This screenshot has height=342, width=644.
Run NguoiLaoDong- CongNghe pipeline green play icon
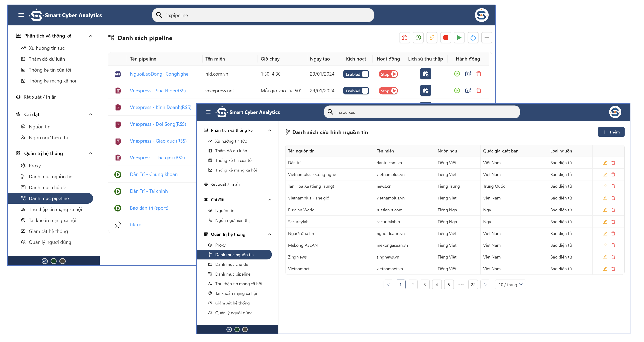pos(457,74)
